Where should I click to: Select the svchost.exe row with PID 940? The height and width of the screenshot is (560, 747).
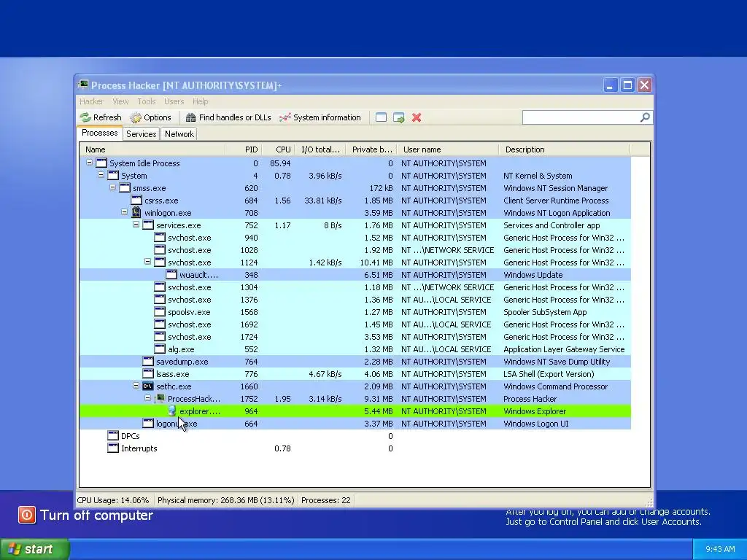click(x=355, y=237)
